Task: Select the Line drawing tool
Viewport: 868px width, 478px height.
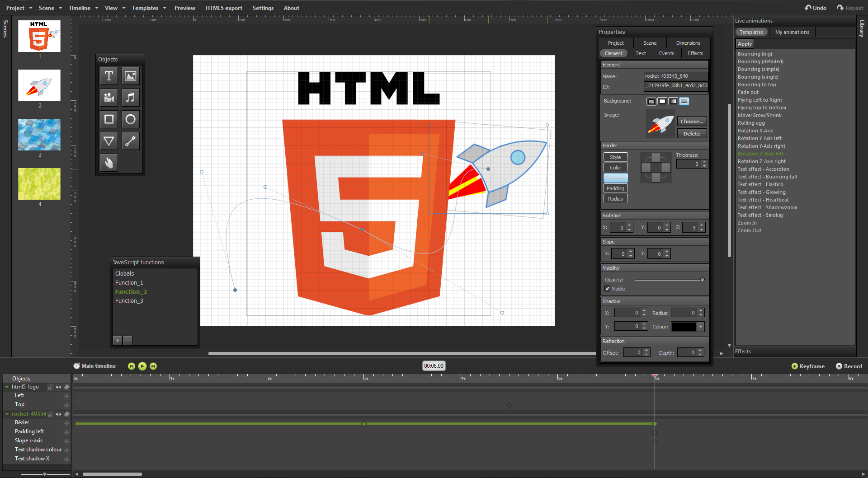Action: click(130, 141)
